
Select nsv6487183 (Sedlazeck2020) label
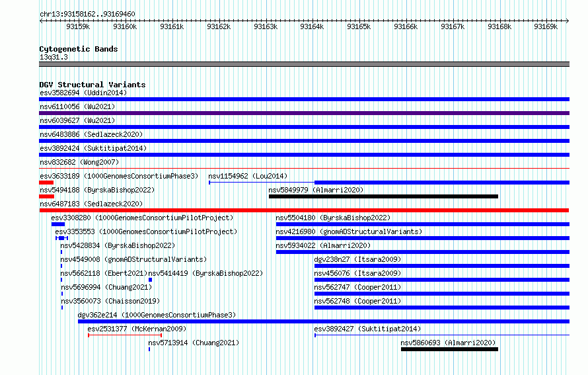coord(91,204)
